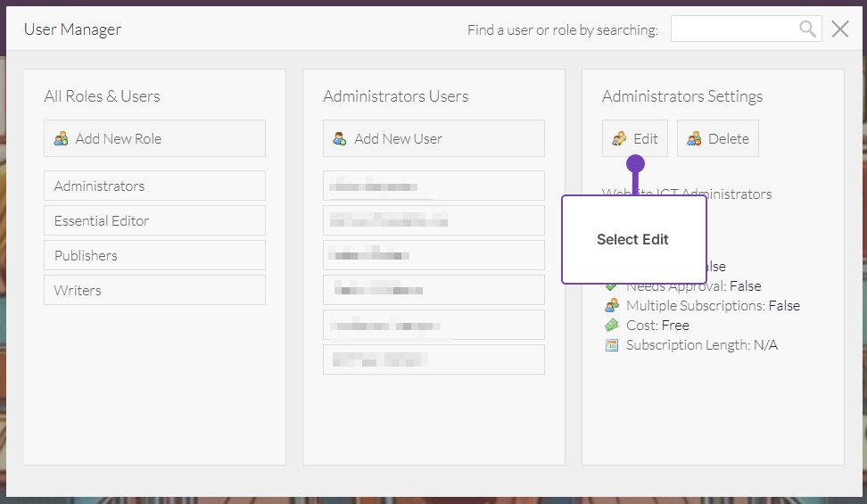The width and height of the screenshot is (867, 504).
Task: Select the Administrators role
Action: pyautogui.click(x=154, y=186)
